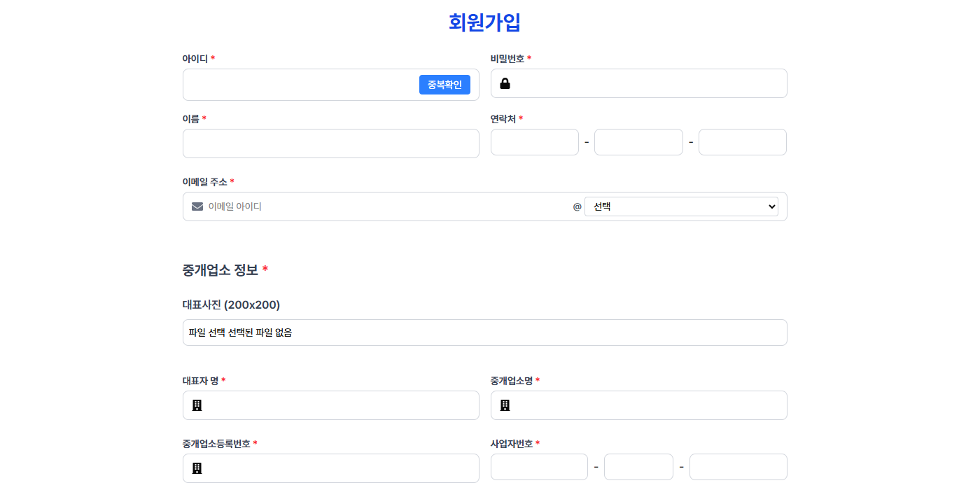Click into the 이름 text field

click(x=330, y=143)
